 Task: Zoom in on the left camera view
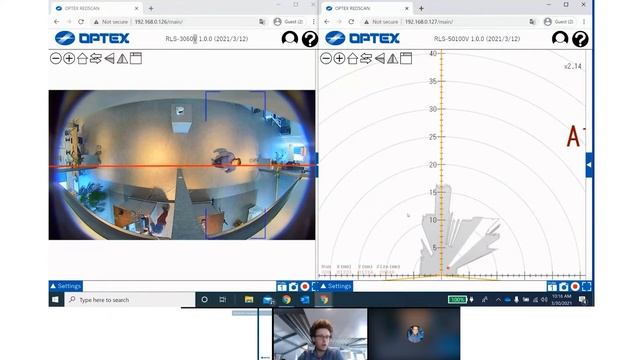(69, 58)
